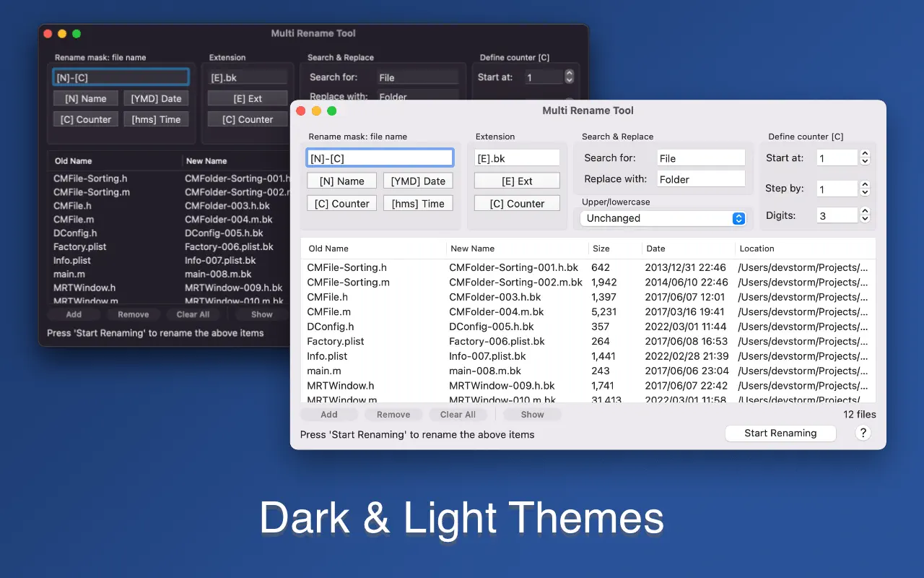Sort by the Old Name column in light window
This screenshot has height=578, width=924.
[373, 249]
